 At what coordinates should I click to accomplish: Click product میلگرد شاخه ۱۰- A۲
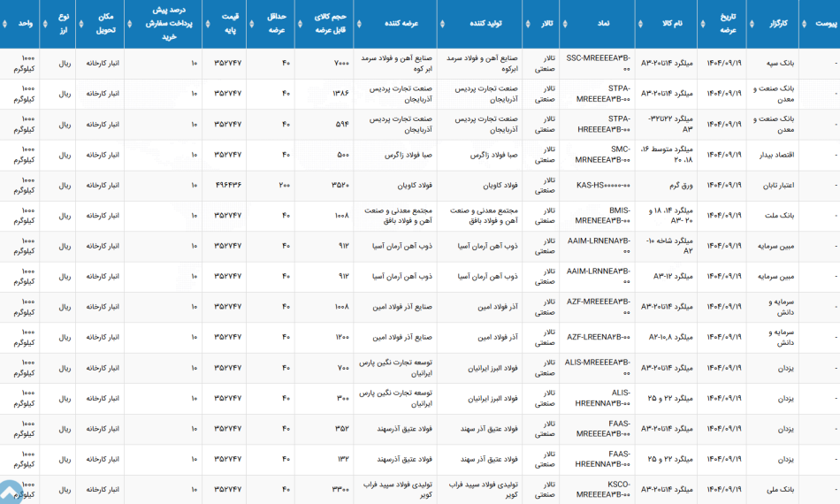coord(669,246)
